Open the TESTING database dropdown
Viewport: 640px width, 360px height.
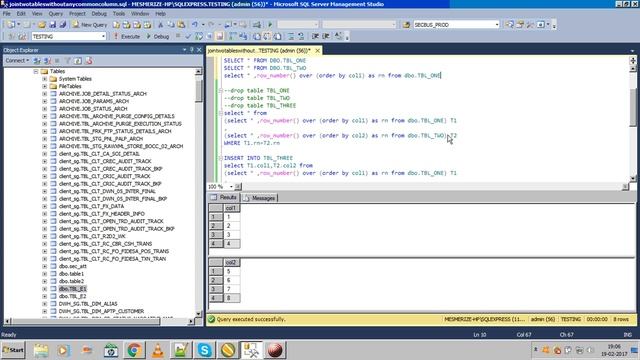(x=103, y=36)
